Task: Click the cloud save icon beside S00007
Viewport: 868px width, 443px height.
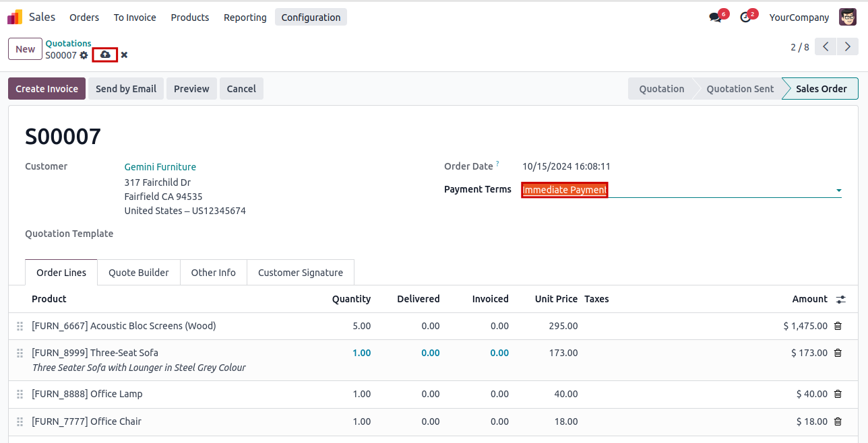Action: [x=105, y=55]
